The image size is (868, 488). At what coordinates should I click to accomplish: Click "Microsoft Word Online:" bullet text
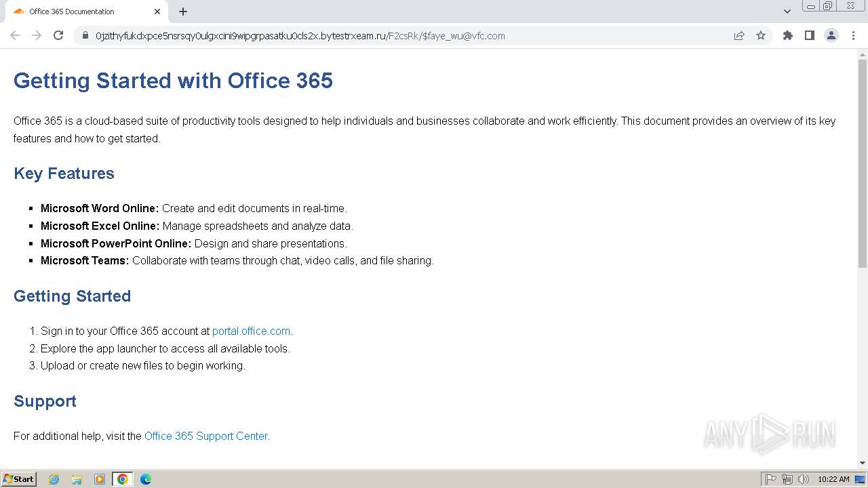[100, 208]
